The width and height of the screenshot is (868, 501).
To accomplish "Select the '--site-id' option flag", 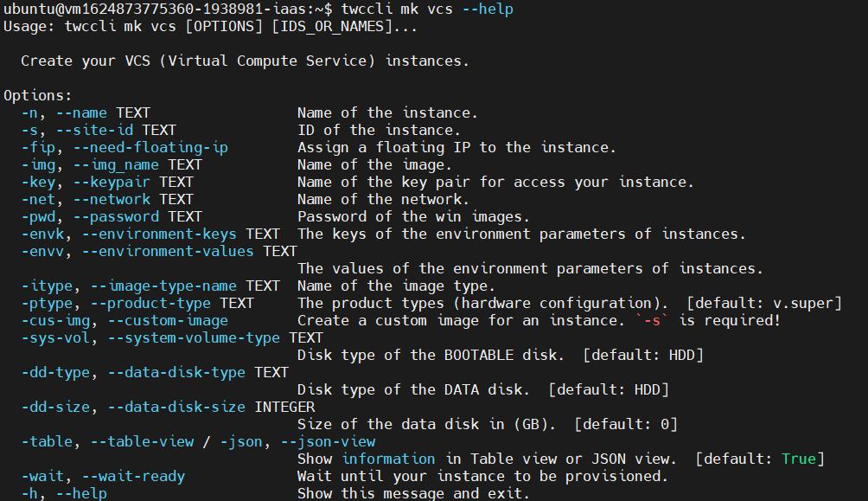I will tap(94, 131).
